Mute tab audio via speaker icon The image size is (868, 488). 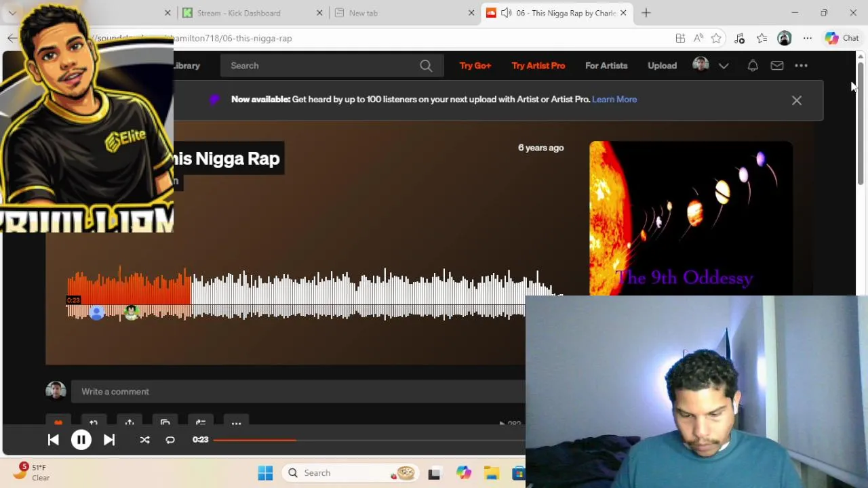(506, 13)
